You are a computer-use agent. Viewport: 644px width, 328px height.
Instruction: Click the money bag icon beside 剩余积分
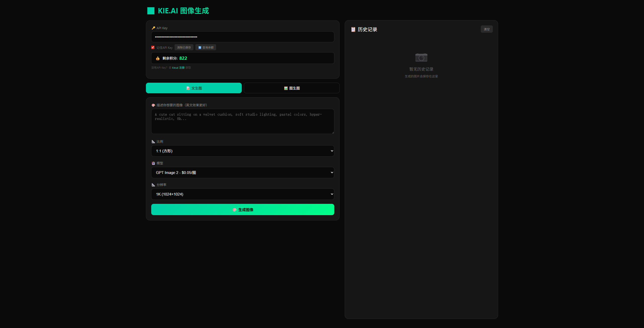pyautogui.click(x=158, y=58)
